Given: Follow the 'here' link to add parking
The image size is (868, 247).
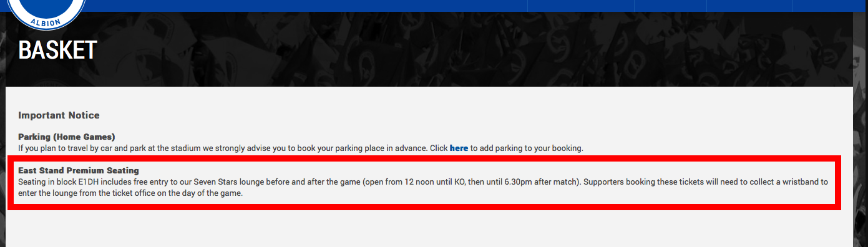Looking at the screenshot, I should 459,148.
